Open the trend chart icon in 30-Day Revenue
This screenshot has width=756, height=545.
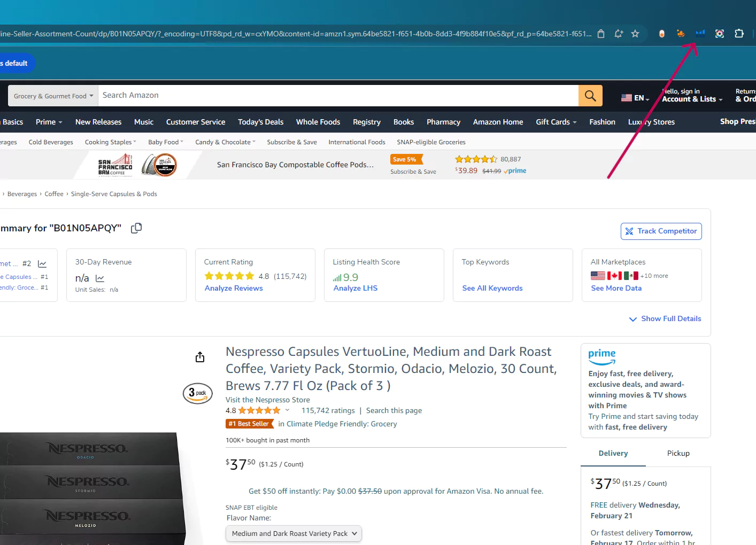pyautogui.click(x=100, y=278)
